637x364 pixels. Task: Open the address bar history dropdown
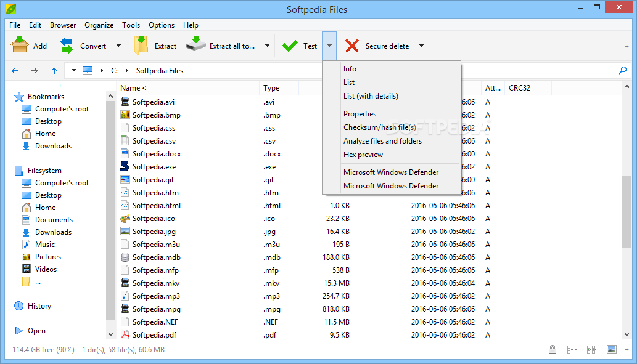[x=73, y=71]
